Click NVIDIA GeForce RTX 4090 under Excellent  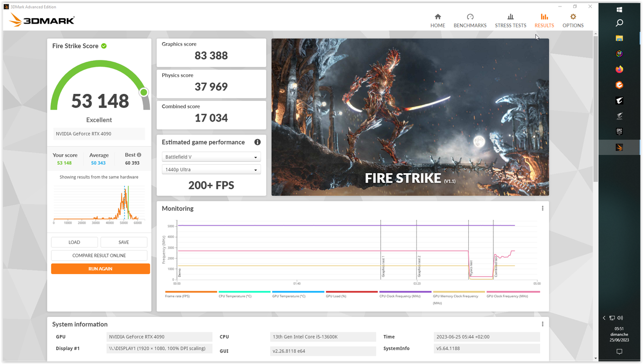[99, 134]
